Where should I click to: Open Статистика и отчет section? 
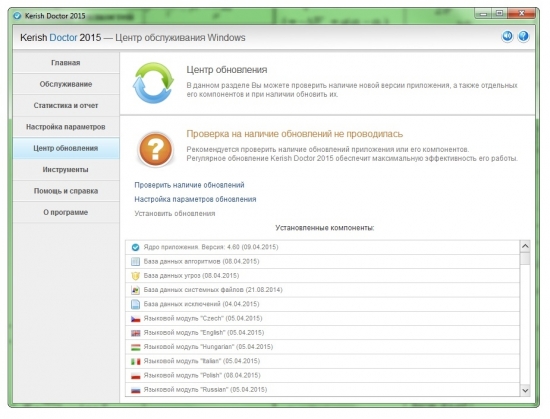(x=66, y=106)
